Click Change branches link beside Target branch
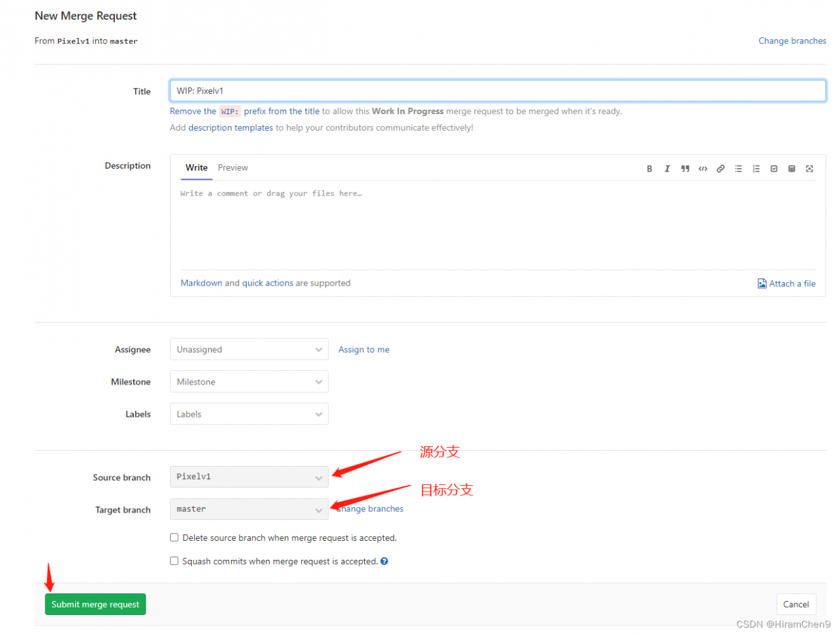The width and height of the screenshot is (840, 634). coord(370,509)
